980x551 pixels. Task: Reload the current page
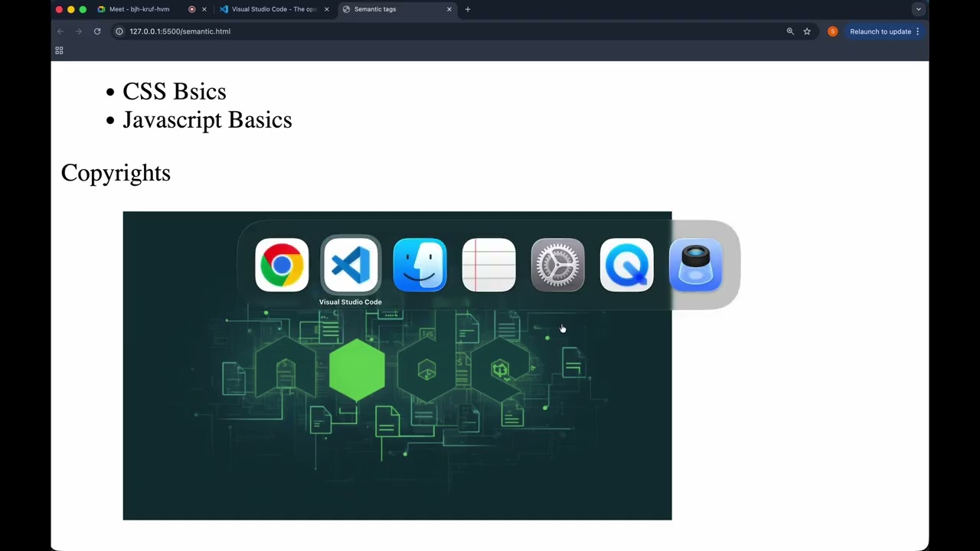tap(97, 31)
